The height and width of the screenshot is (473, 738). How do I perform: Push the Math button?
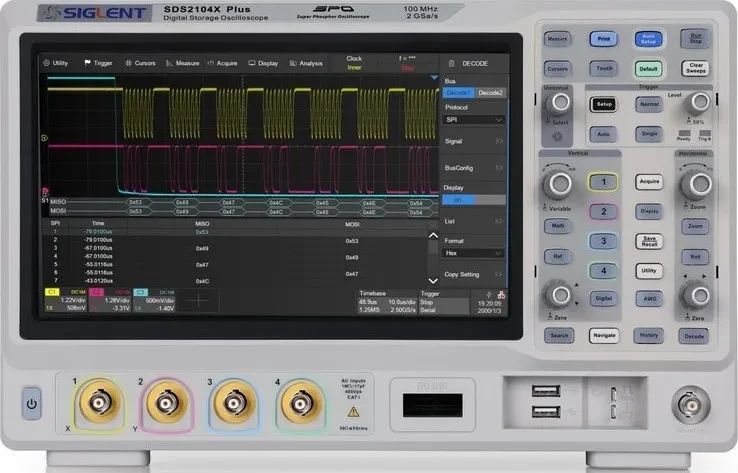pos(558,226)
